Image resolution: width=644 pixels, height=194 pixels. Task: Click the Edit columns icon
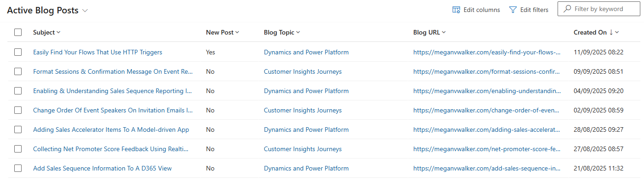click(456, 10)
